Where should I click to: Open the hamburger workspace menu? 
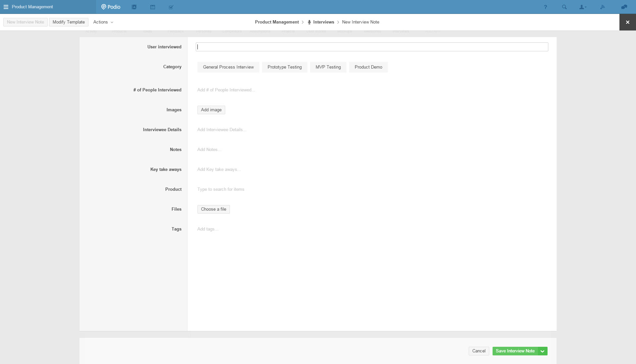click(6, 7)
